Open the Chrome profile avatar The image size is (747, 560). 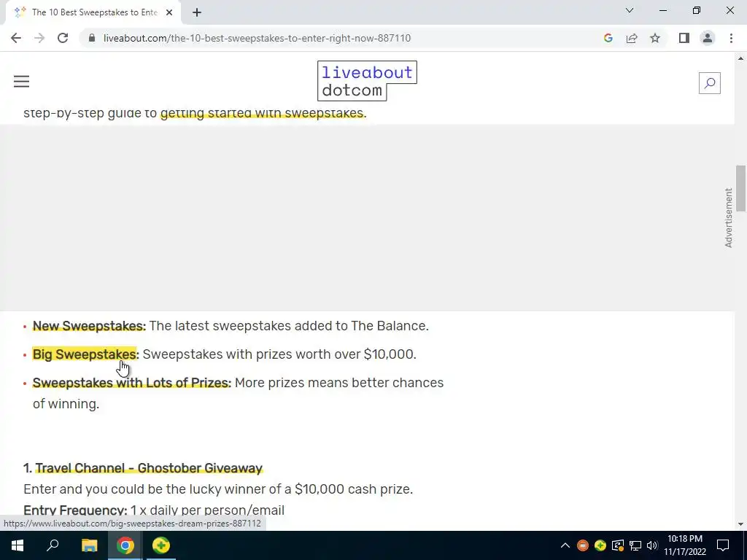(x=708, y=38)
